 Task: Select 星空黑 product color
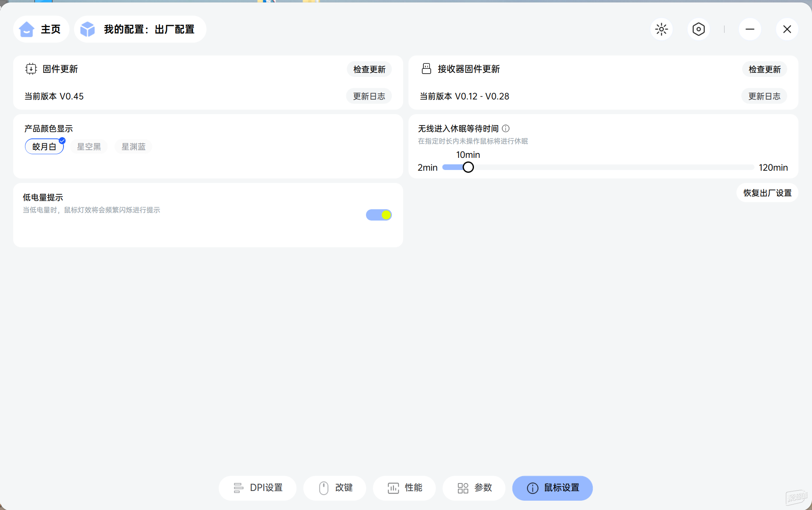(x=89, y=147)
